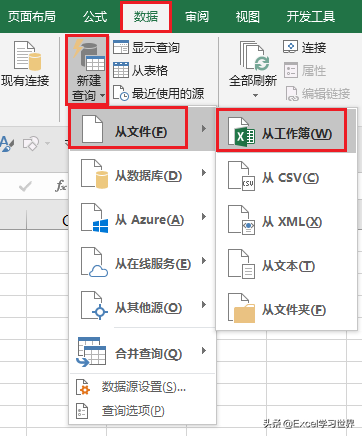
Task: Click 从表格 button label
Action: pyautogui.click(x=150, y=70)
